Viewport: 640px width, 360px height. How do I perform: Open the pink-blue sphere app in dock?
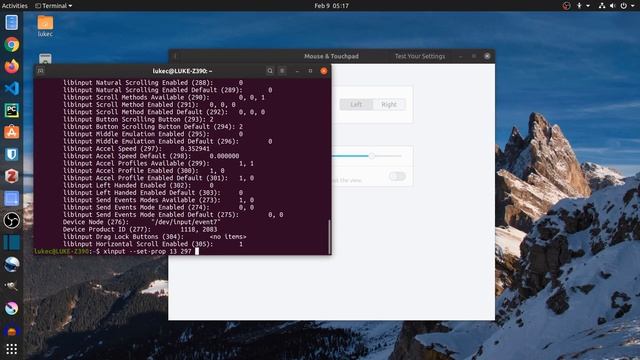(11, 308)
